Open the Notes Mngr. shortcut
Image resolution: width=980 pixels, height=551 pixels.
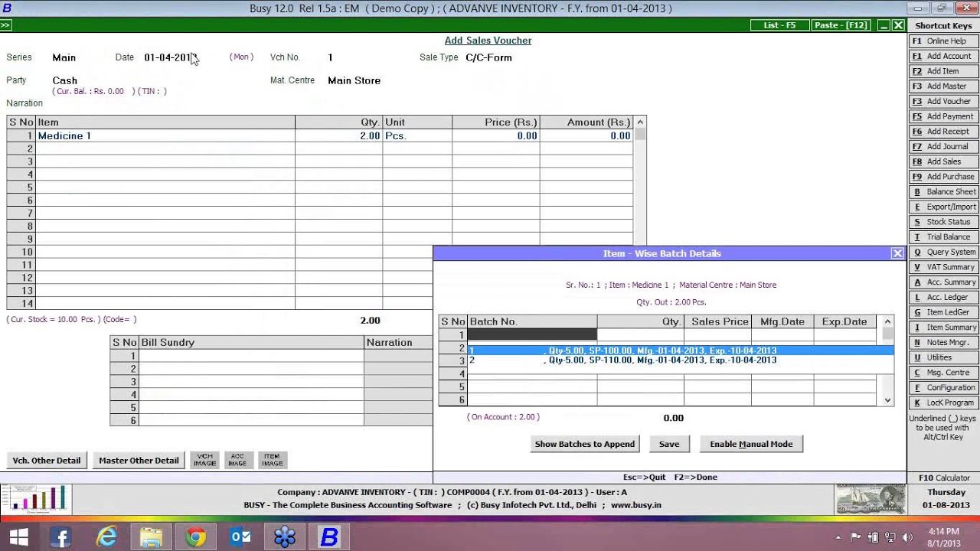point(943,342)
